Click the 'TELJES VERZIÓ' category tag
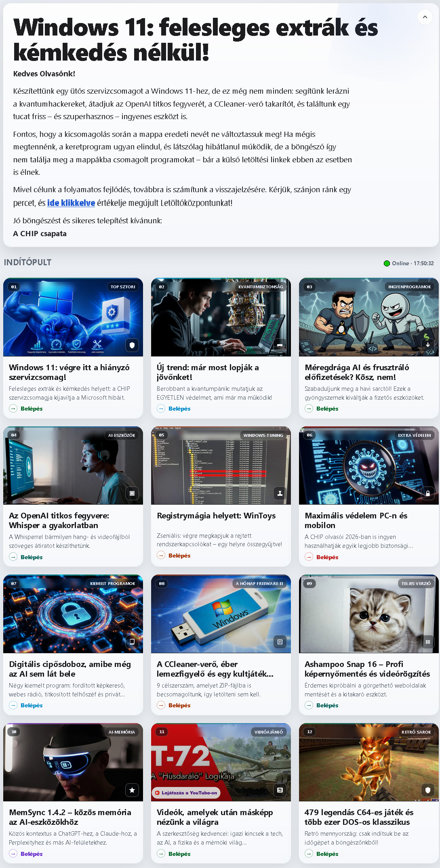 click(x=416, y=583)
